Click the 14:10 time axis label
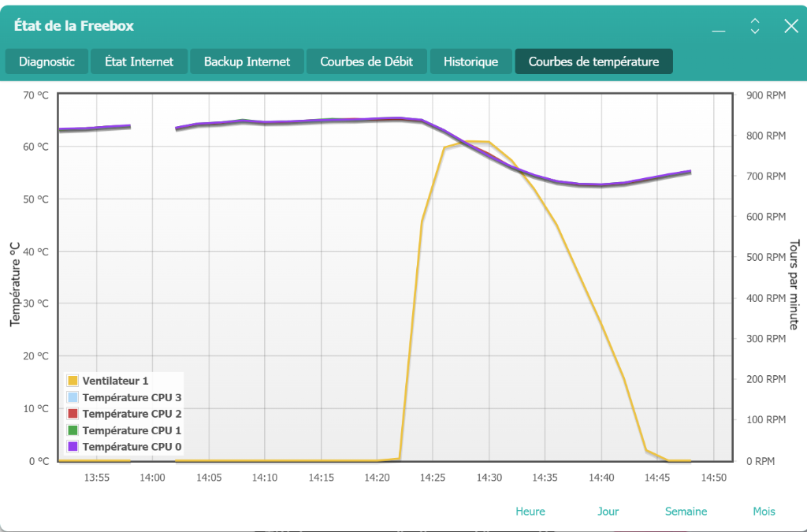Screen dimensions: 807x532 [265, 478]
